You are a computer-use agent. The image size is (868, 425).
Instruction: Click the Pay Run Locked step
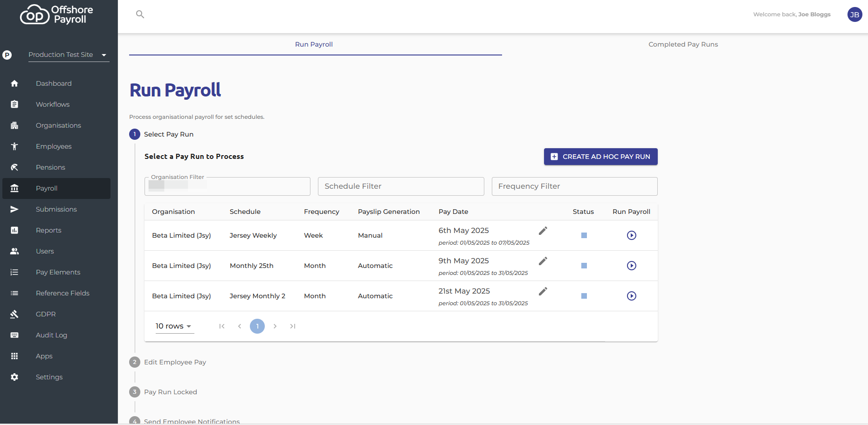pyautogui.click(x=163, y=392)
